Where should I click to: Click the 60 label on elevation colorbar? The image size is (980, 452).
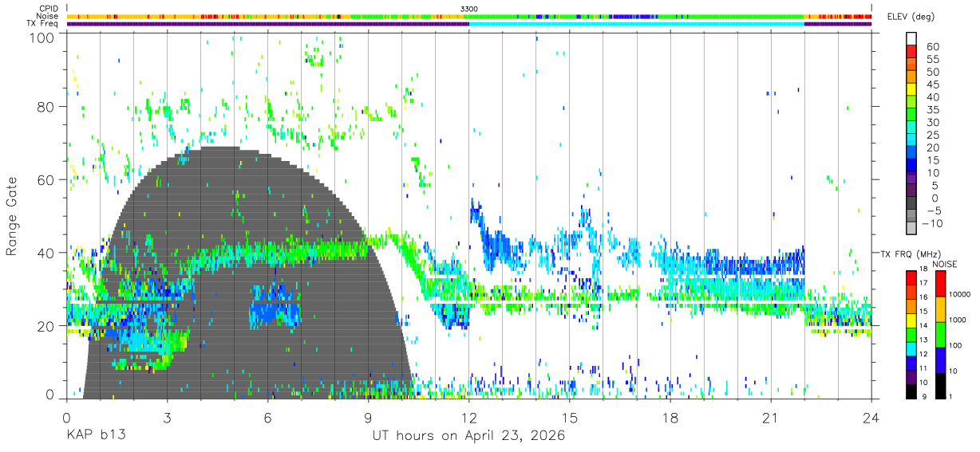(933, 46)
